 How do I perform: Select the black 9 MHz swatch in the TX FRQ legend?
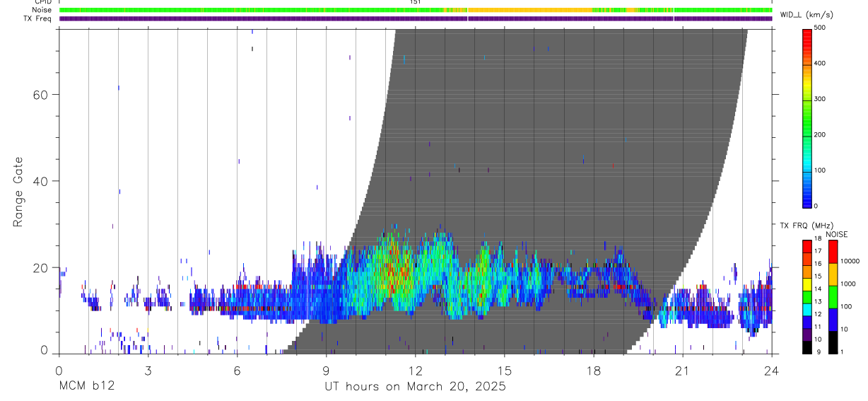coord(807,348)
